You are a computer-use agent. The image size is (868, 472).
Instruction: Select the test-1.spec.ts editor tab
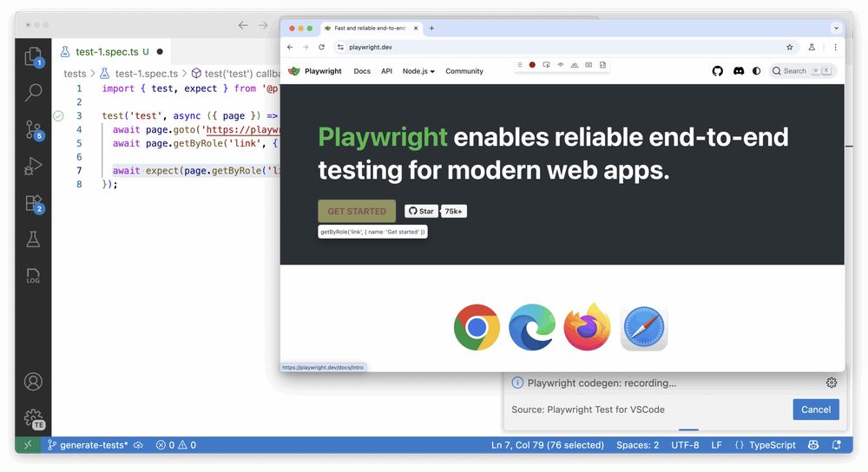(x=112, y=51)
